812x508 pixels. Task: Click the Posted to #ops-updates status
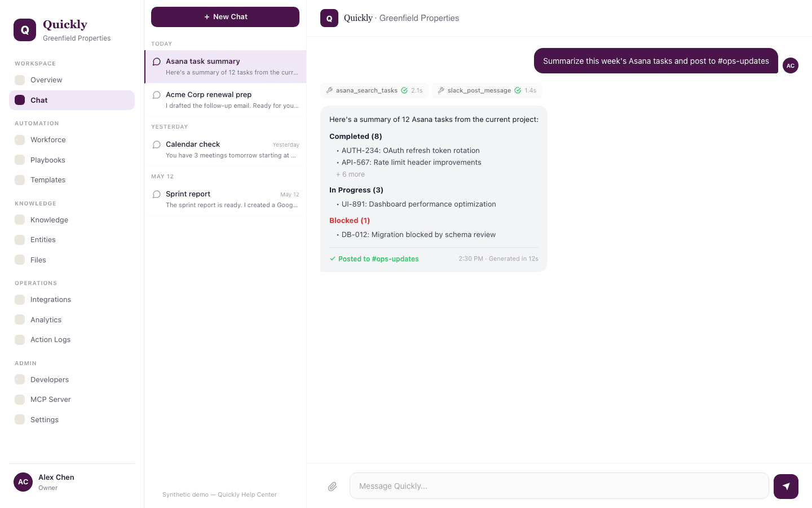tap(374, 259)
